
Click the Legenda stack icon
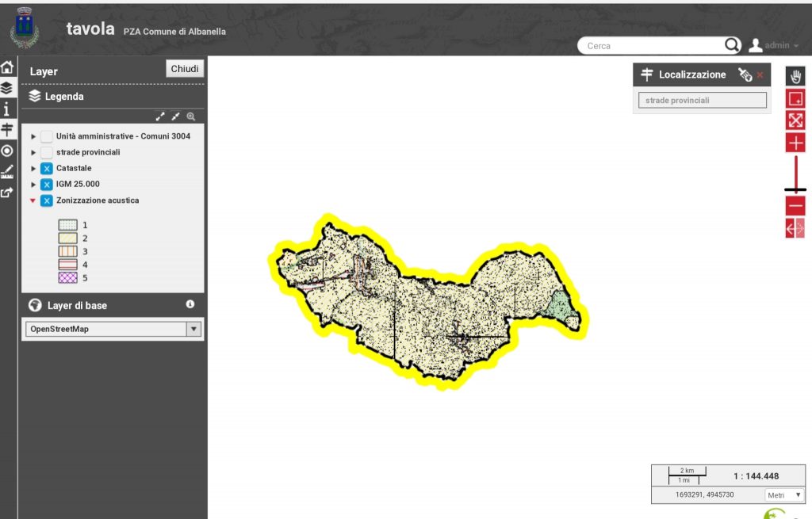coord(35,96)
